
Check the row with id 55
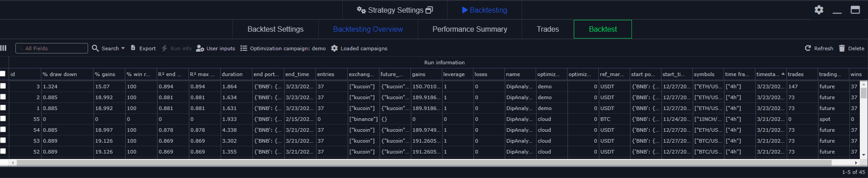[x=3, y=118]
